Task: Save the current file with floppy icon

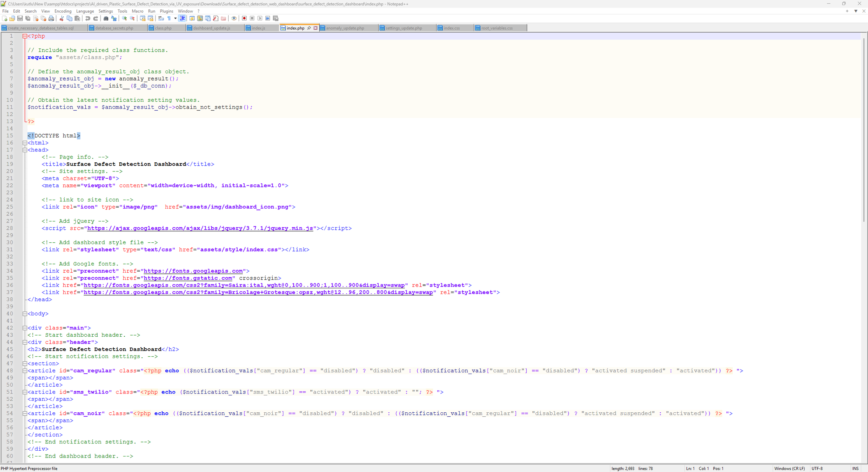Action: pos(20,18)
